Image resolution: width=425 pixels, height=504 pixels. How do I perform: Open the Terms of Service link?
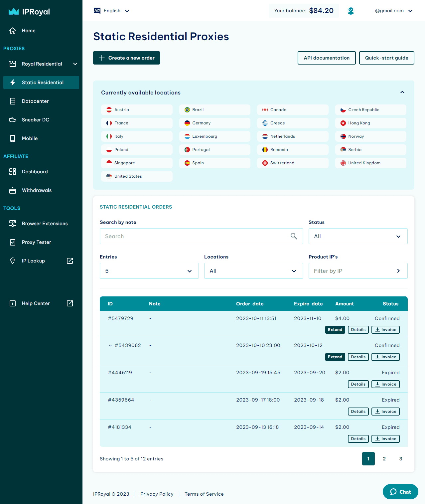pos(204,494)
